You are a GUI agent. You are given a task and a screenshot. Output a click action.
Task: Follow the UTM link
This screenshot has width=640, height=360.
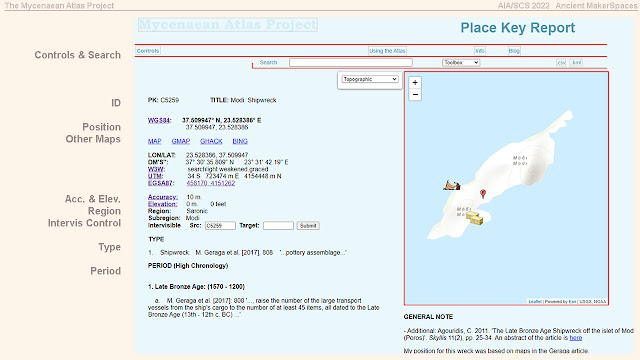click(x=155, y=176)
